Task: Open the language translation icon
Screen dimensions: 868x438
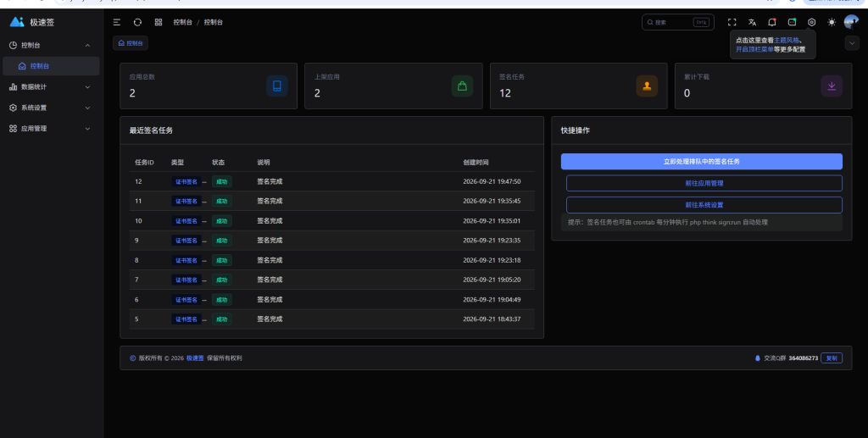Action: click(x=752, y=22)
